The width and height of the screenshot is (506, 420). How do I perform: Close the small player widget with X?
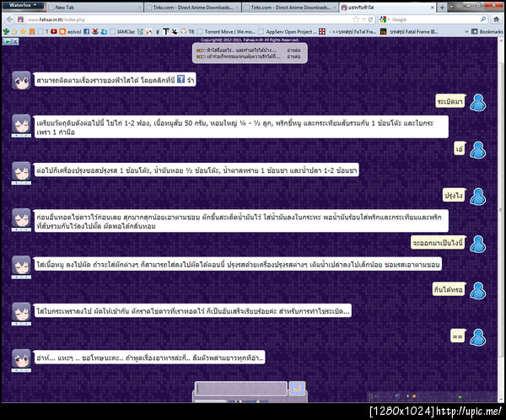click(15, 41)
